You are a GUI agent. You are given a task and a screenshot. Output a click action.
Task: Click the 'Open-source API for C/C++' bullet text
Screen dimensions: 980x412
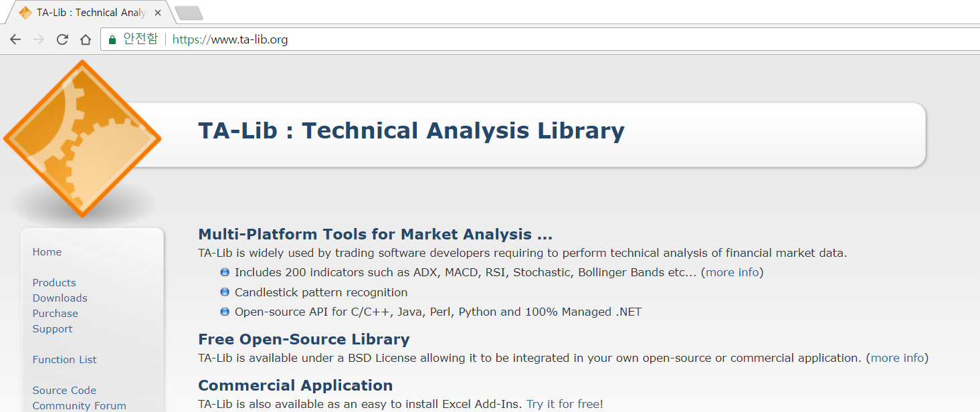[438, 312]
